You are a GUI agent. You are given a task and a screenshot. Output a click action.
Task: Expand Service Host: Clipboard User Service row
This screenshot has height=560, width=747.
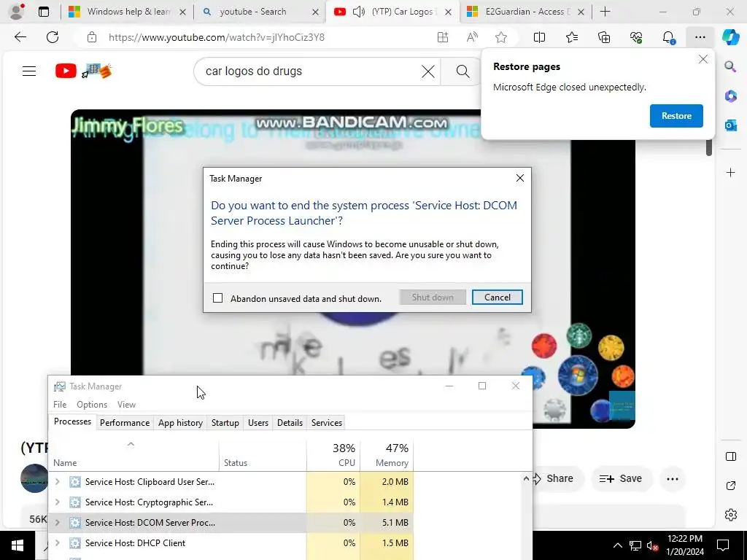click(57, 481)
